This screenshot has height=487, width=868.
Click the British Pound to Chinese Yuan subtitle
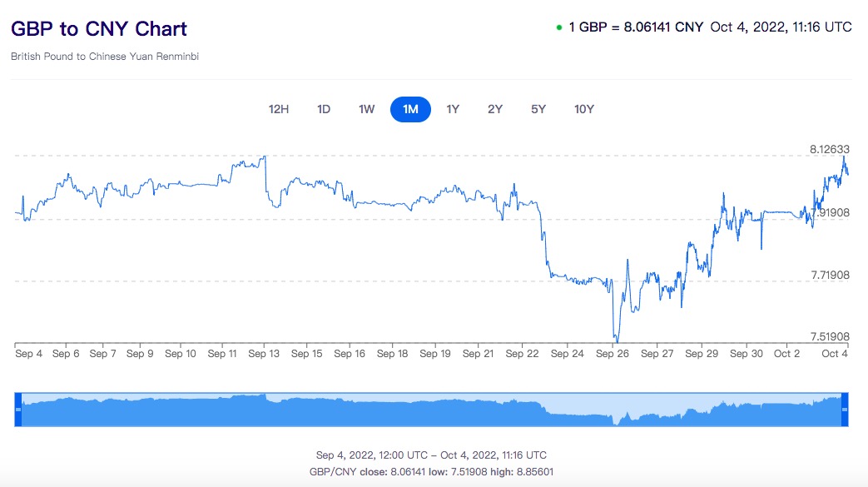[105, 57]
